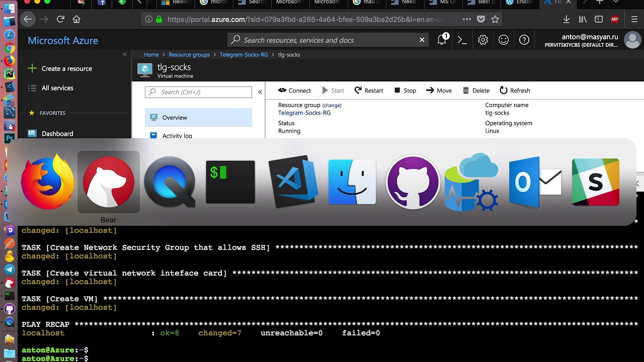Image resolution: width=644 pixels, height=362 pixels.
Task: Go to the browser home page
Action: [x=76, y=19]
